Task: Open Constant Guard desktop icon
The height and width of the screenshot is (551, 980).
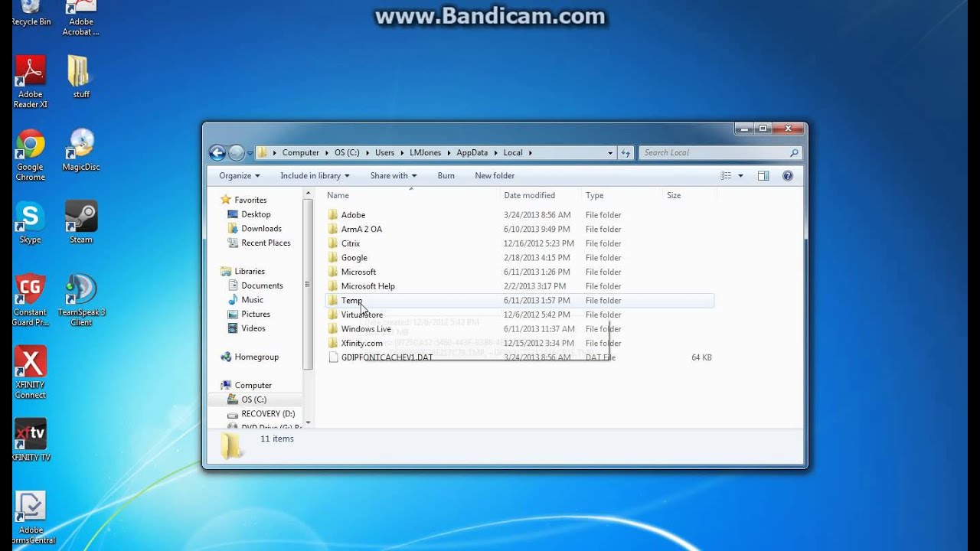Action: pyautogui.click(x=31, y=299)
